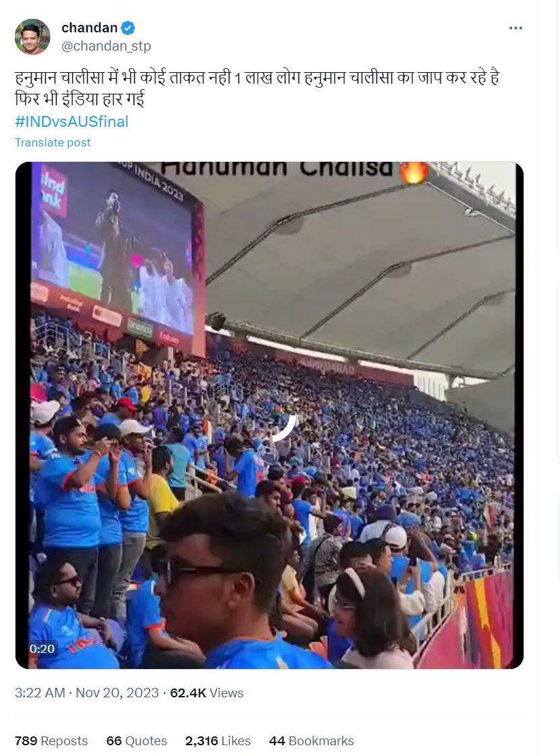Open the 3:22 AM timestamp link

pyautogui.click(x=40, y=693)
